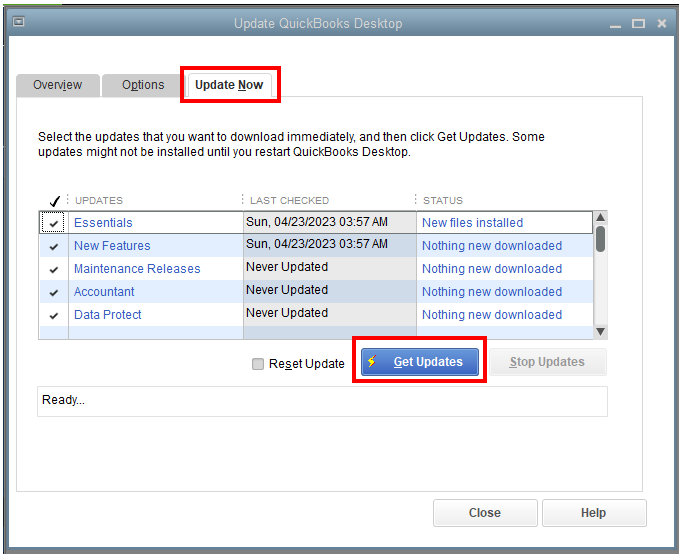Click New Features 'Nothing new downloaded' status
This screenshot has height=556, width=680.
(x=492, y=245)
